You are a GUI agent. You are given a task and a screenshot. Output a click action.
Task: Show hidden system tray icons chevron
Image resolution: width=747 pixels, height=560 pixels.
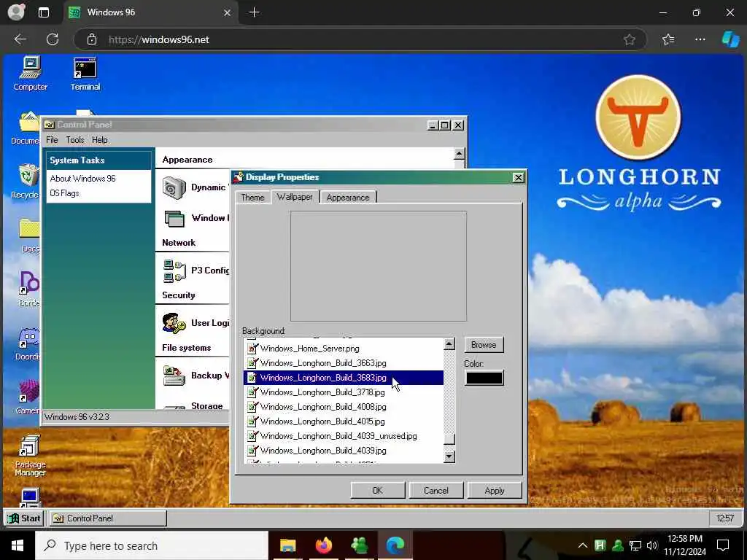coord(583,545)
